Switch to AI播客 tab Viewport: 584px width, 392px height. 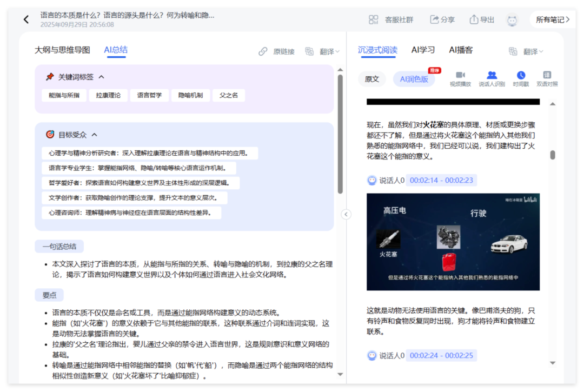pyautogui.click(x=461, y=50)
